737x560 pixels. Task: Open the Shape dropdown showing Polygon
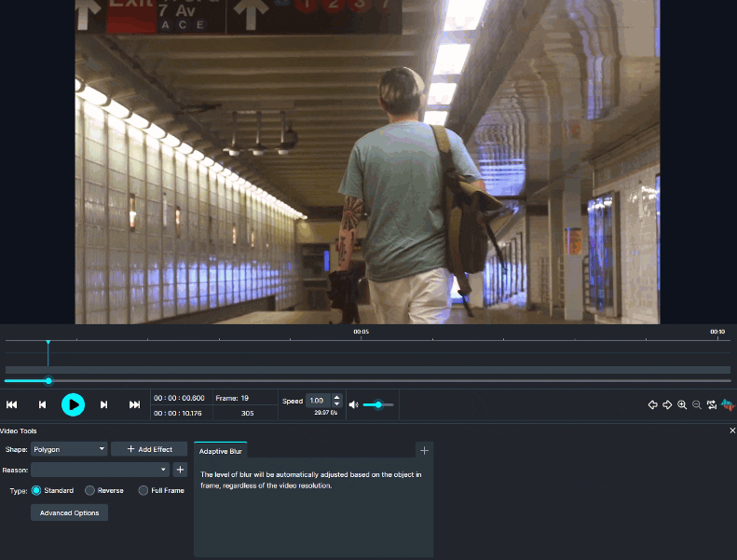pyautogui.click(x=69, y=449)
